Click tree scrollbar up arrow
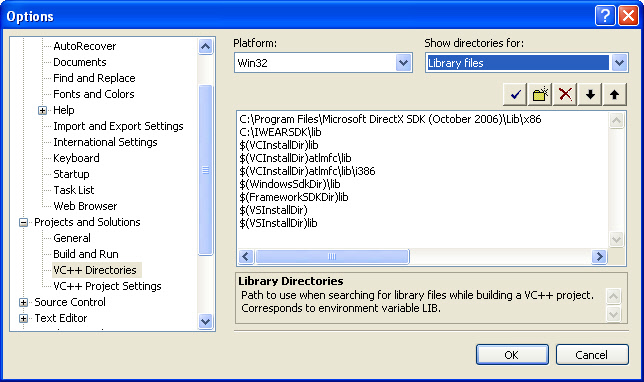 tap(205, 46)
